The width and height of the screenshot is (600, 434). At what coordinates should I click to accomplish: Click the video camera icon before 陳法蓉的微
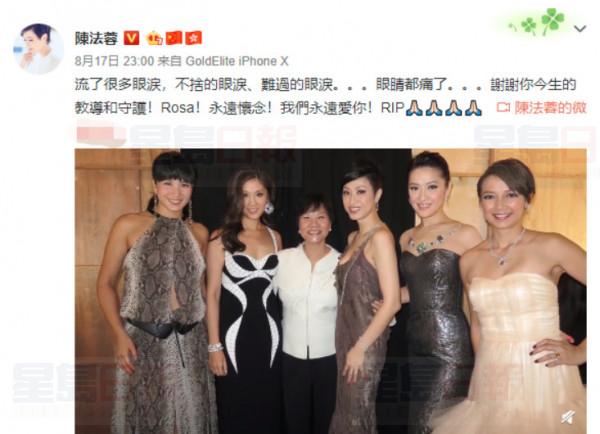point(503,108)
